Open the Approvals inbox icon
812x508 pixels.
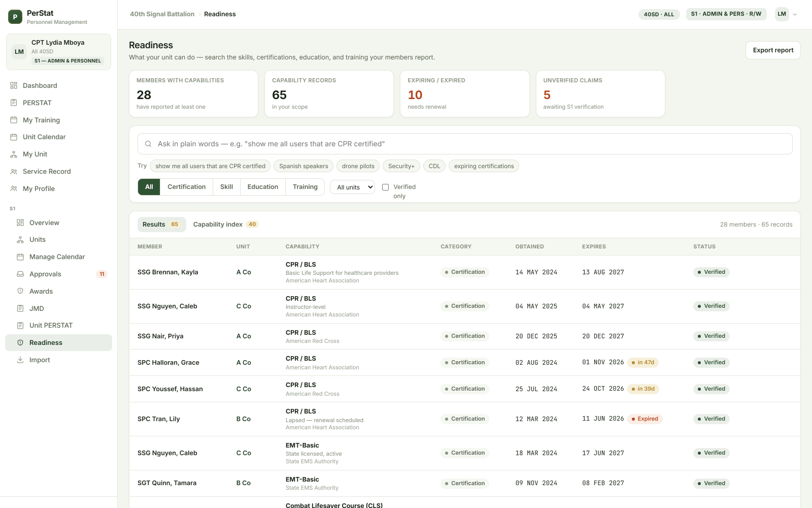(20, 274)
